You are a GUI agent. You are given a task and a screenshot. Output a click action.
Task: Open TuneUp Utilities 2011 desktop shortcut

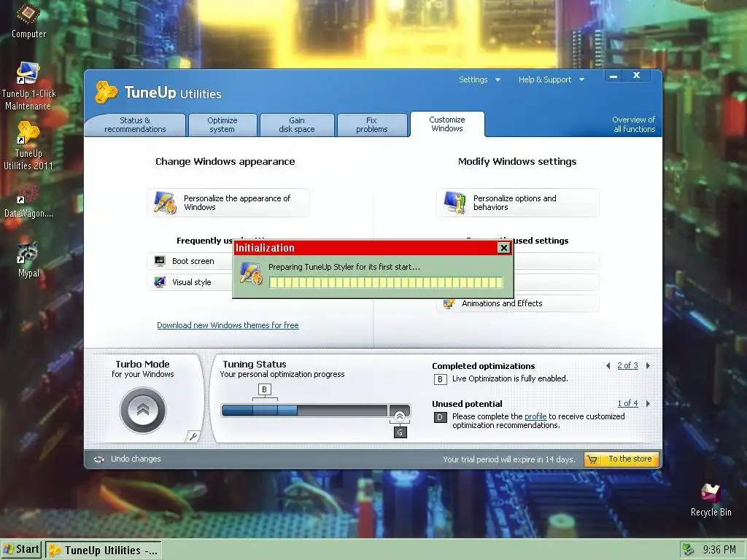(x=28, y=146)
